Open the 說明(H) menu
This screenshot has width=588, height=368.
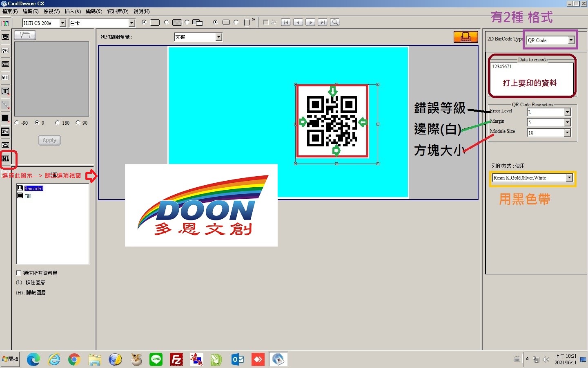[142, 11]
